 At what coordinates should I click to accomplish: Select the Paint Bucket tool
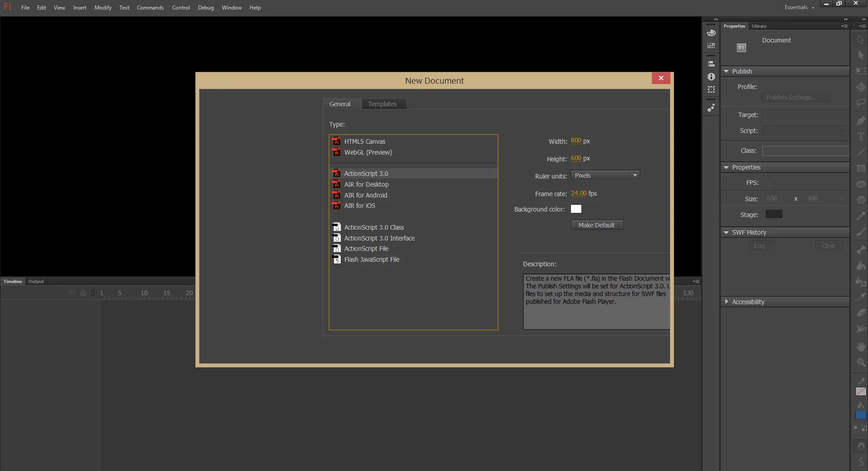click(x=861, y=265)
